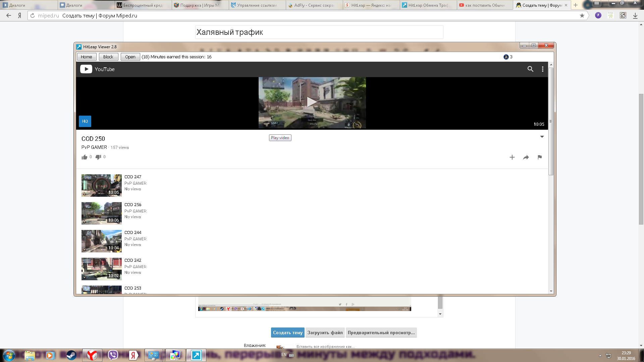644x362 pixels.
Task: Open browser downloads arrow icon
Action: click(x=635, y=15)
